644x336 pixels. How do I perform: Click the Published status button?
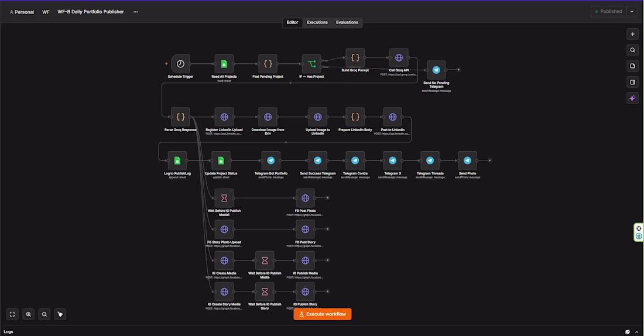coord(609,12)
